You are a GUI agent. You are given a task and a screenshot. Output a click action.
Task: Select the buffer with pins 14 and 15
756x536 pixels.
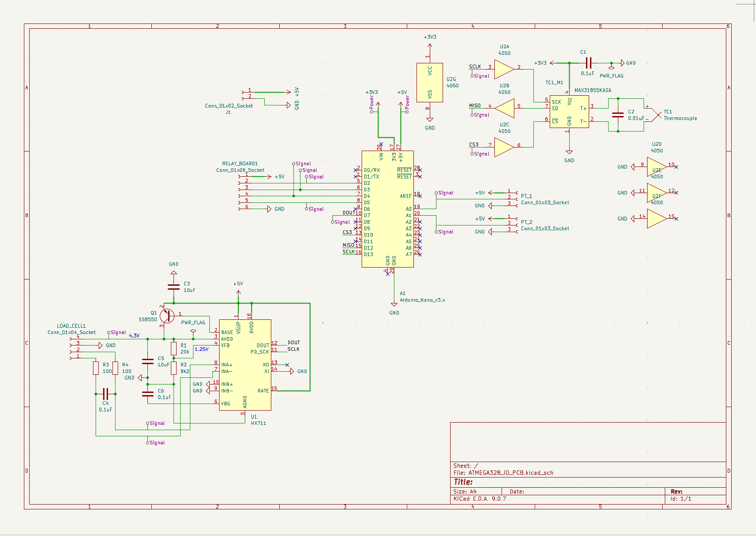tap(656, 219)
